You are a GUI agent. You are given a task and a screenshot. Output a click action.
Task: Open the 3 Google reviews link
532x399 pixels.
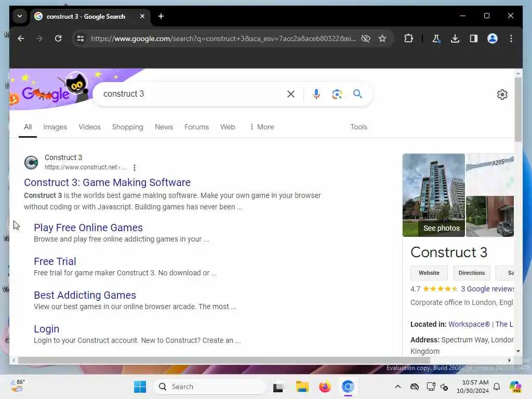point(487,289)
